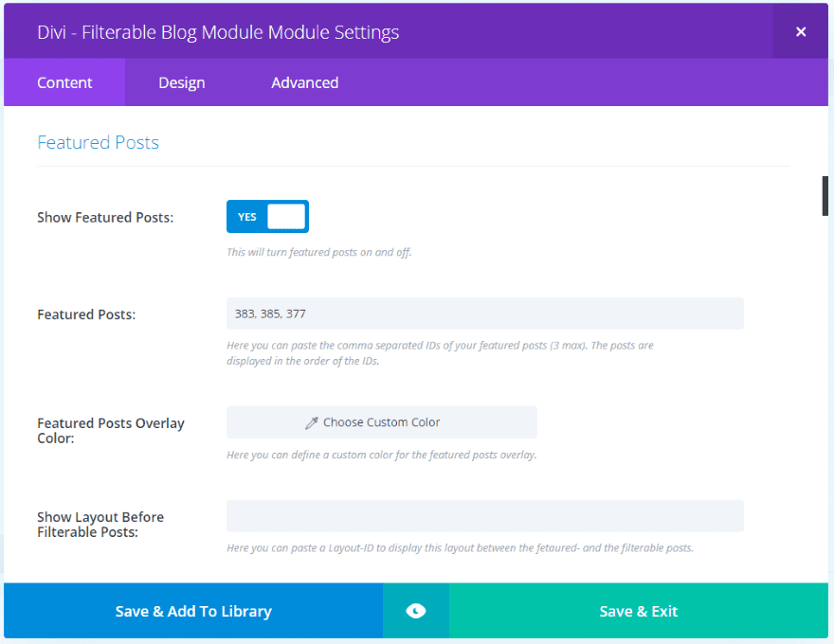Click the Show Layout Before Filterable Posts label
Screen dimensions: 834x644
click(100, 524)
